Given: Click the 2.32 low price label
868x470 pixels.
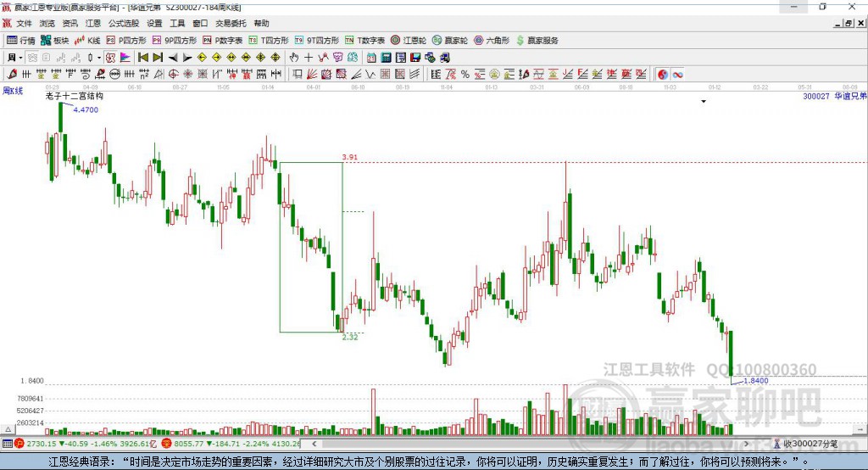Looking at the screenshot, I should coord(350,337).
